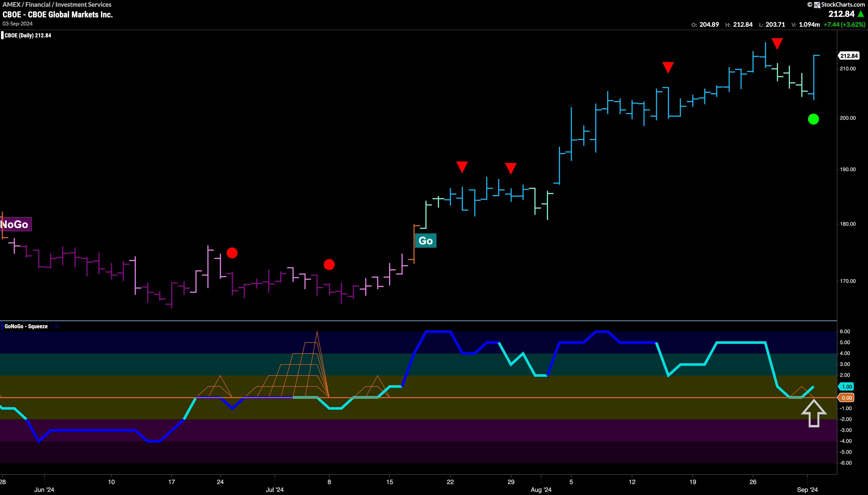Click the red triangle marker near 22 July
868x495 pixels.
462,167
